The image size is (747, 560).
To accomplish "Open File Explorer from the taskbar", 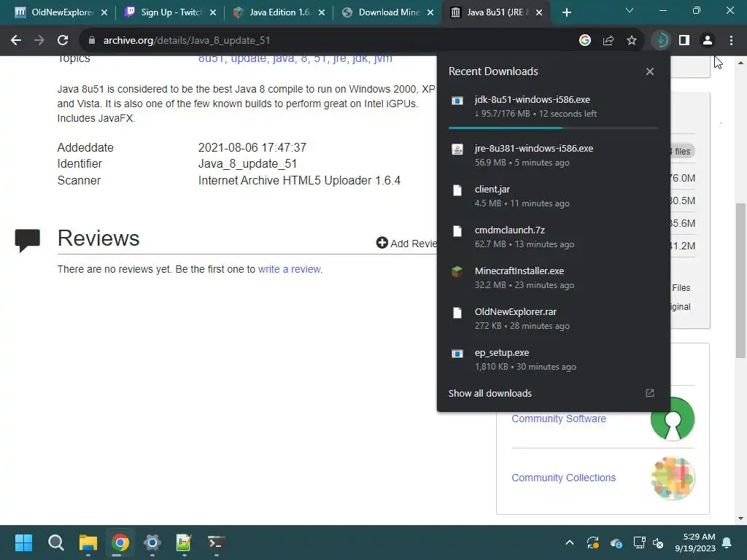I will tap(88, 542).
